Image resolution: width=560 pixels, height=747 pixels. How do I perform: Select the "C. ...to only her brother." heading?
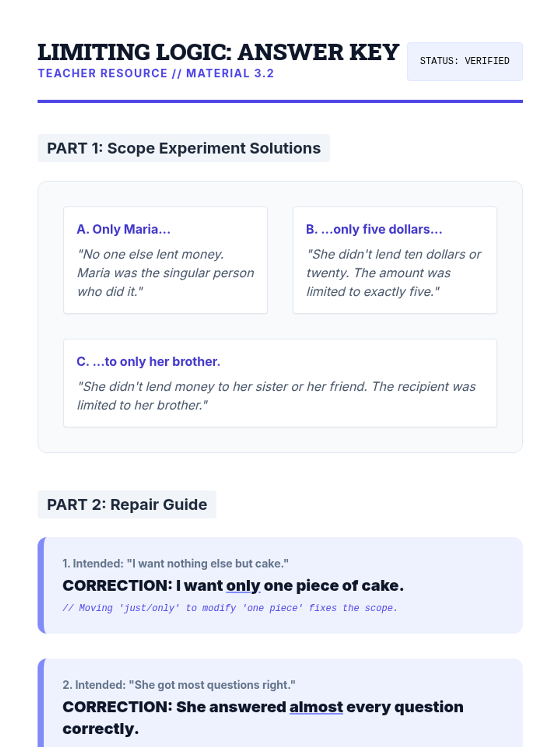pyautogui.click(x=148, y=361)
